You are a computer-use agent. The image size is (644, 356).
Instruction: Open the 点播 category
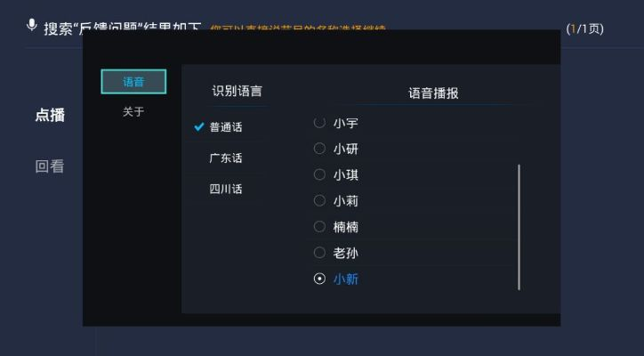50,116
